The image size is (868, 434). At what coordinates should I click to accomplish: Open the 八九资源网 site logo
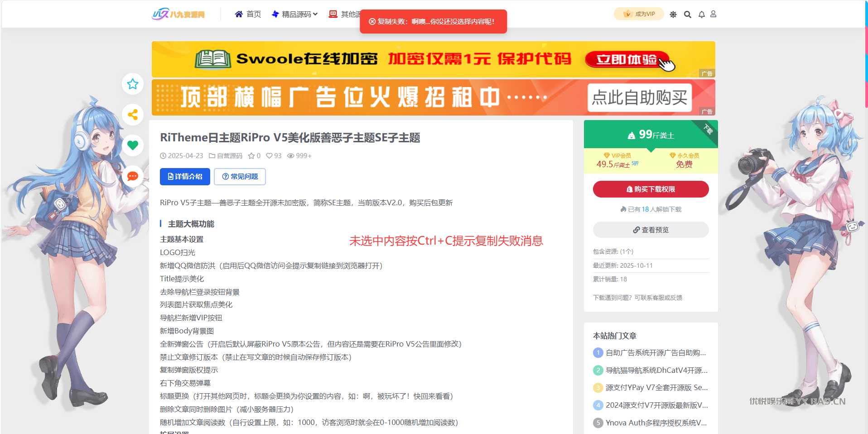178,14
